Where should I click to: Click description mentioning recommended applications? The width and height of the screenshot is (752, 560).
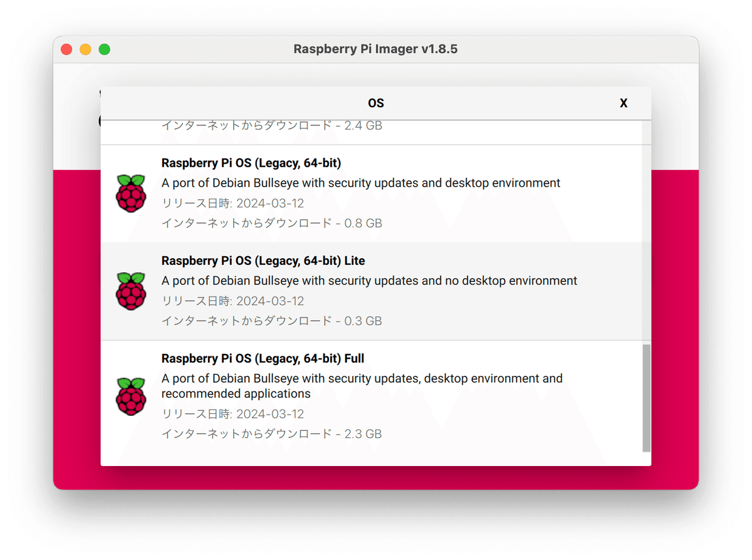point(362,386)
